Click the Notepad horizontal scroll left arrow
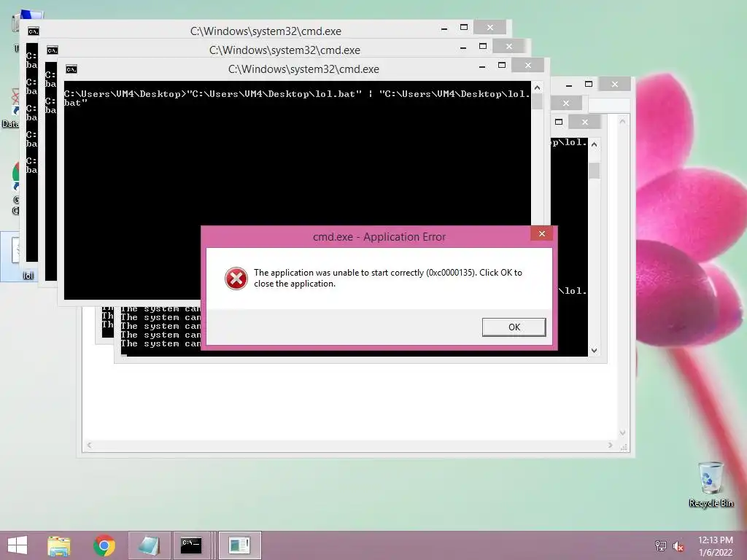 pos(89,446)
